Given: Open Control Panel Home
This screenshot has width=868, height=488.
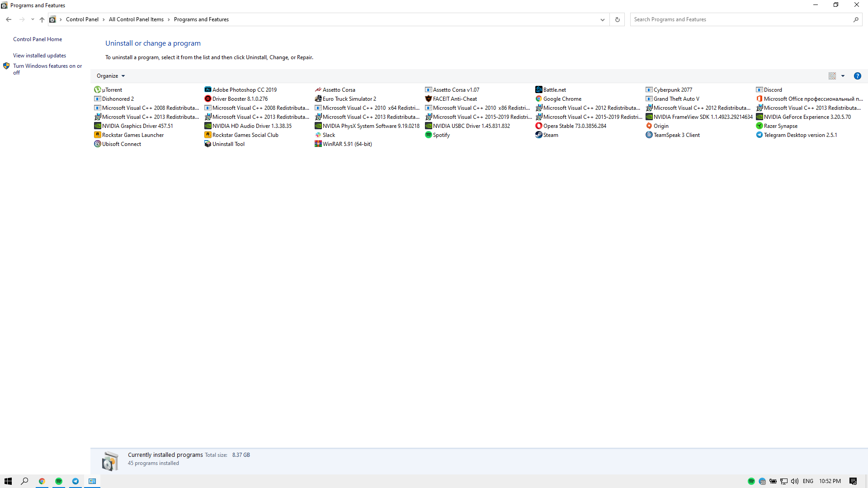Looking at the screenshot, I should [x=38, y=39].
